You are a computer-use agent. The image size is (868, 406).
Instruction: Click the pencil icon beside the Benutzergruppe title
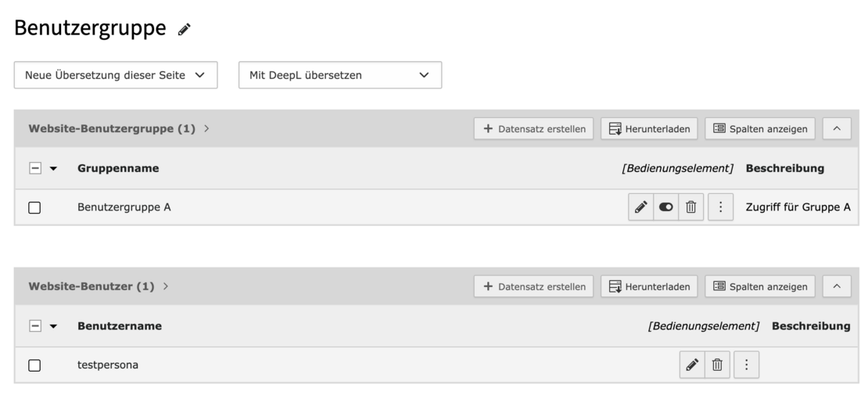coord(185,30)
